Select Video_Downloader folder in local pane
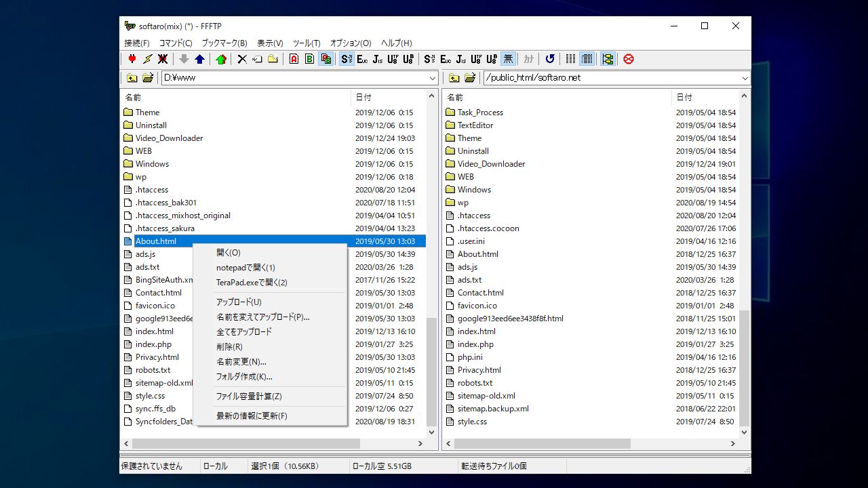The height and width of the screenshot is (488, 868). tap(169, 138)
